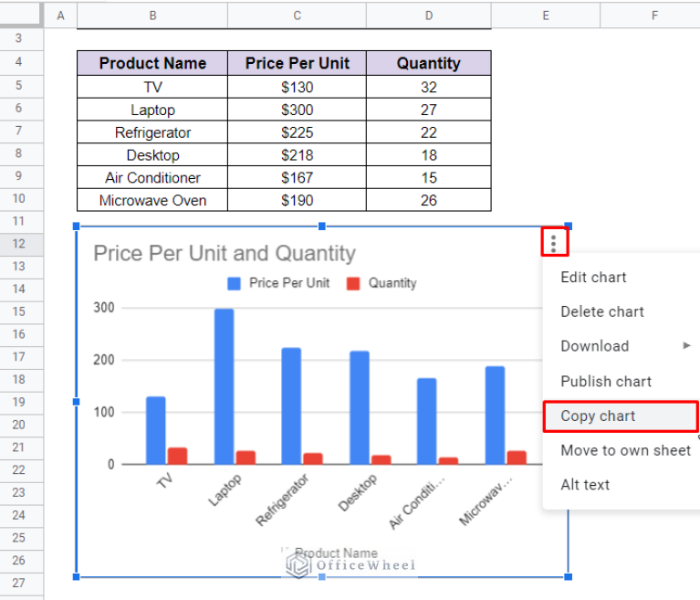Click the blue TV bar in chart
This screenshot has height=600, width=700.
(155, 431)
